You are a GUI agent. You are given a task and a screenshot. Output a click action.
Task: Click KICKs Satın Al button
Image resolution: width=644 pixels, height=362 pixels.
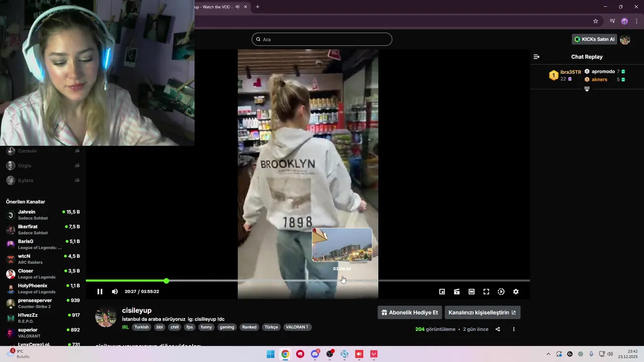pos(595,39)
